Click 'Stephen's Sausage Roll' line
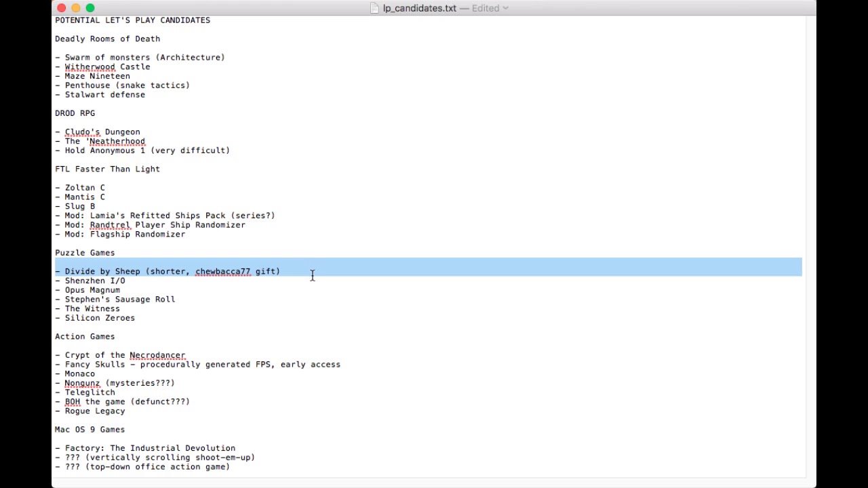Viewport: 868px width, 488px height. pyautogui.click(x=115, y=300)
